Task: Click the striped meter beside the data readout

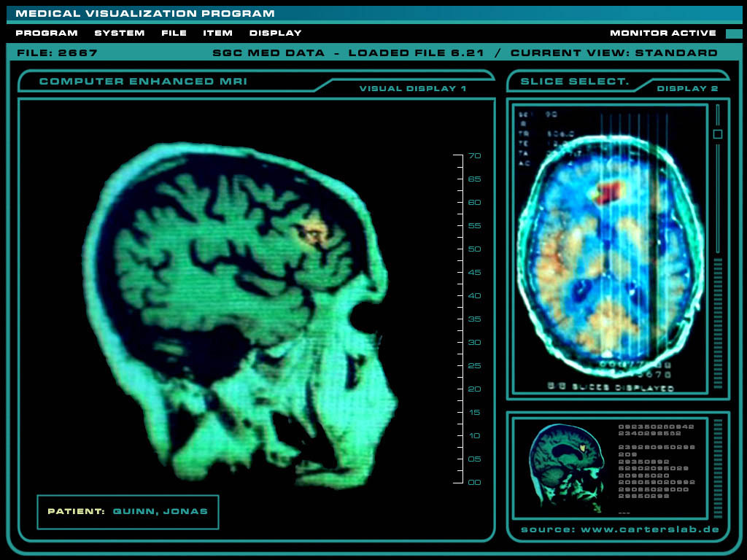Action: click(x=718, y=469)
